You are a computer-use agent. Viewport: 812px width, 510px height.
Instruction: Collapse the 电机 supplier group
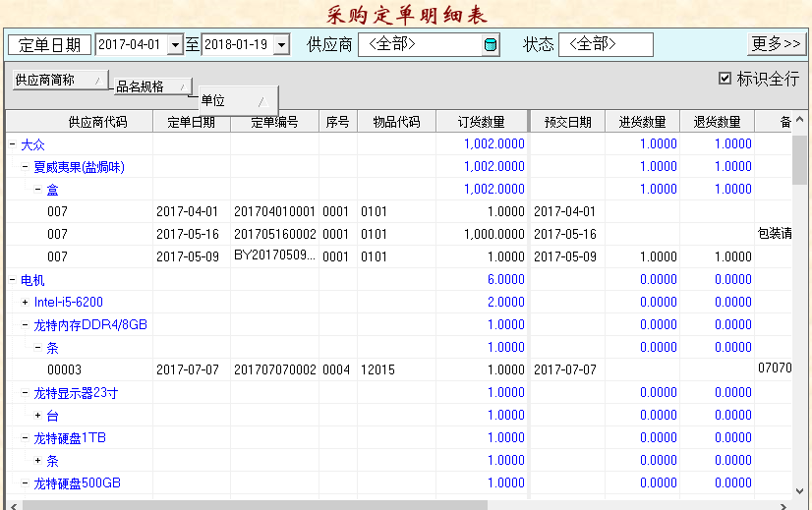tap(12, 280)
